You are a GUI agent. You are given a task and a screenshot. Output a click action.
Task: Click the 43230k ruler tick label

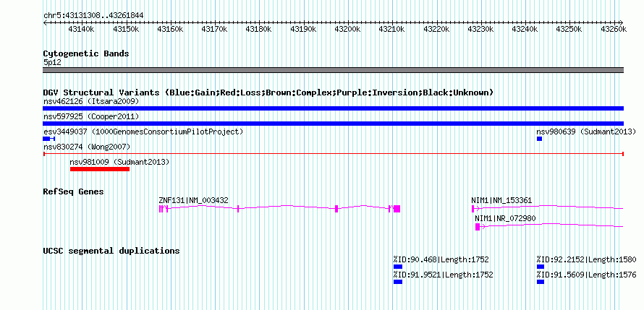point(480,29)
